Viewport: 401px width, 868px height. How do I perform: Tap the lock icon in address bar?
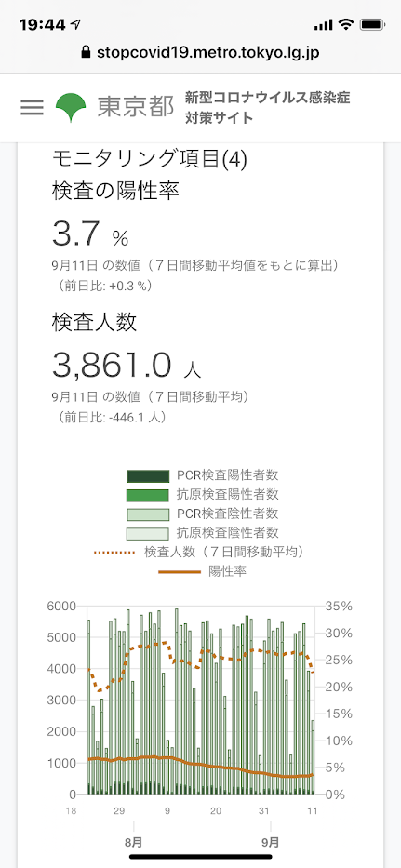click(x=86, y=52)
